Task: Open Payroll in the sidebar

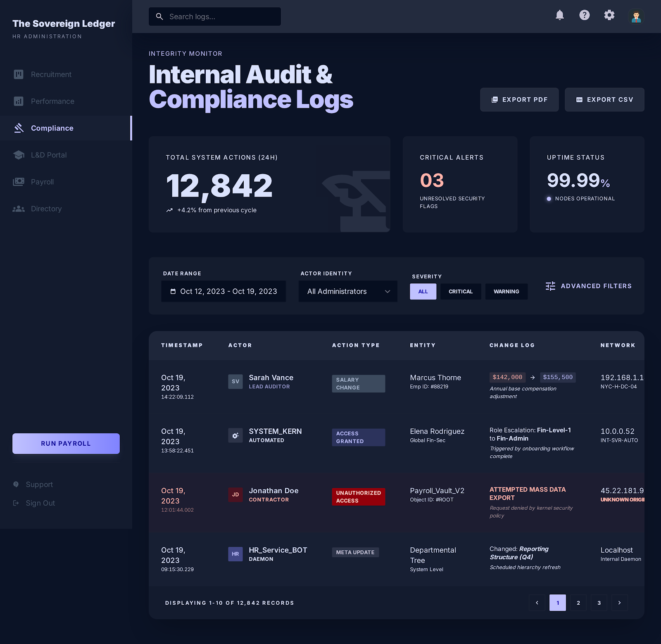Action: point(66,182)
